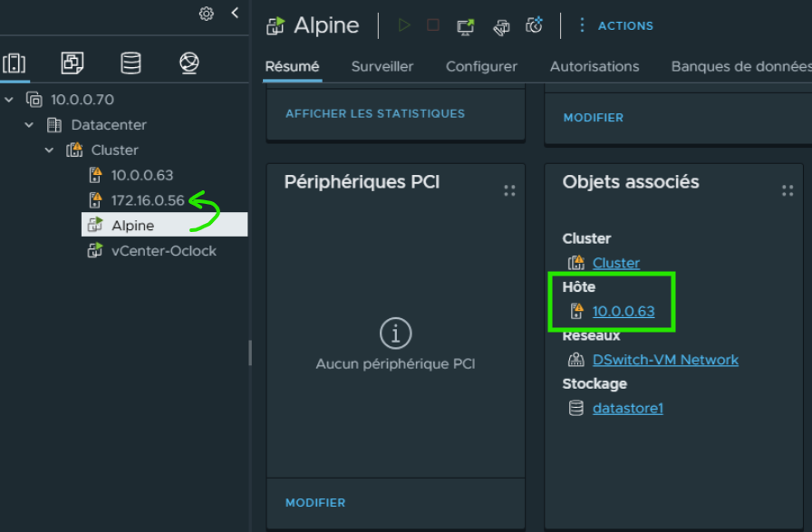Image resolution: width=812 pixels, height=532 pixels.
Task: Switch to the Surveiller tab
Action: [382, 66]
